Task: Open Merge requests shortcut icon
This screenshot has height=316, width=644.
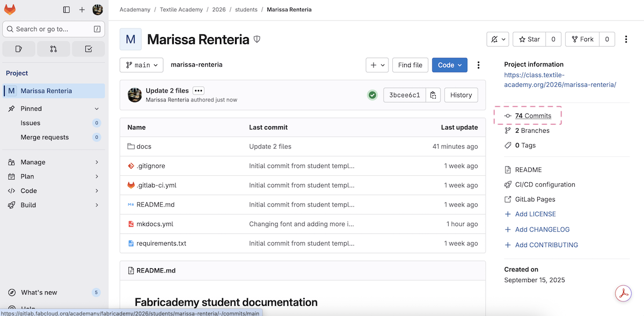Action: click(x=54, y=49)
